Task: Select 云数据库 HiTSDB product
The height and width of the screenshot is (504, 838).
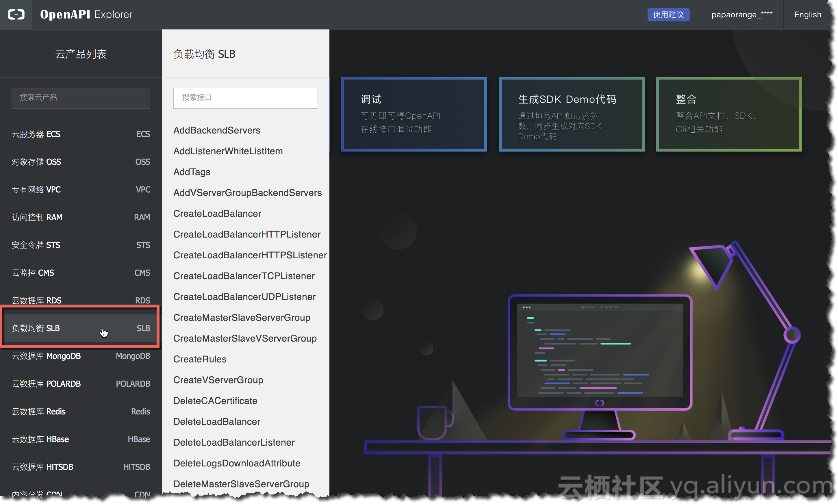Action: tap(81, 467)
